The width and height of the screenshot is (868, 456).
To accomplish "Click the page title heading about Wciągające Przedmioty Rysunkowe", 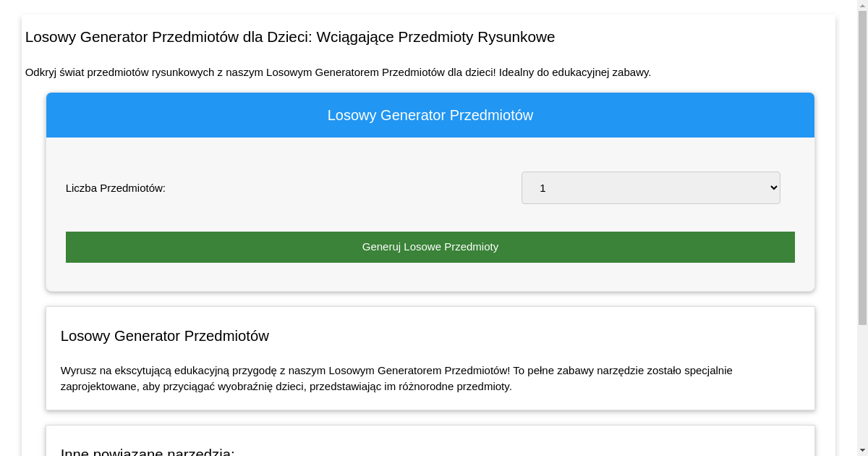I will (289, 37).
